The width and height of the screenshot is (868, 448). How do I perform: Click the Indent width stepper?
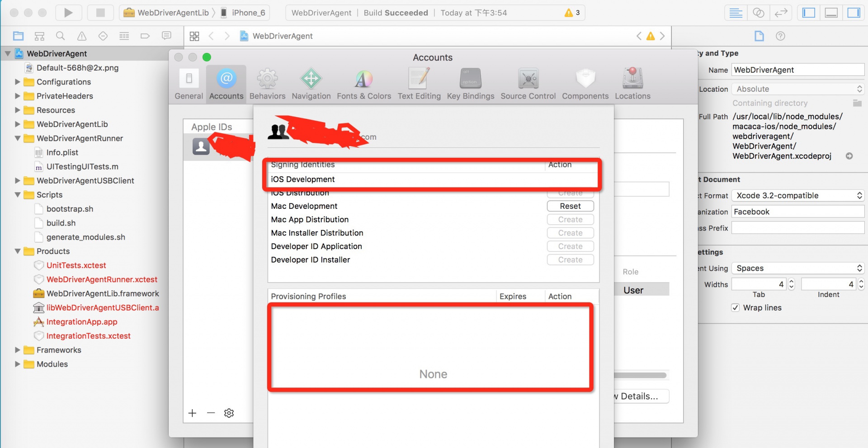tap(861, 284)
